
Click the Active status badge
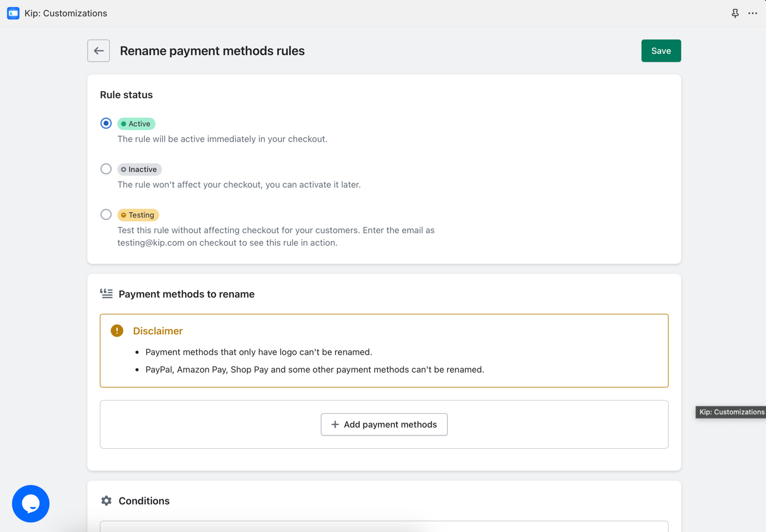pos(136,123)
